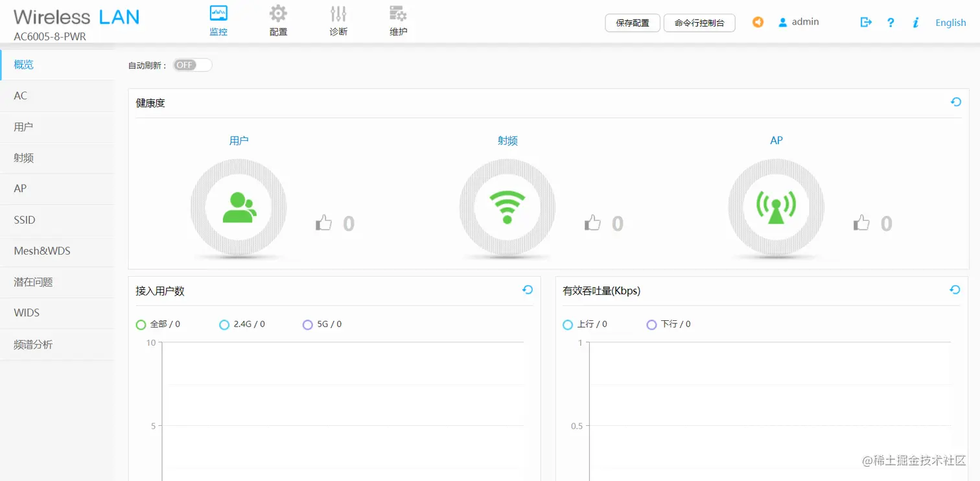Refresh the 有效吞吐量 throughput chart

(x=954, y=290)
